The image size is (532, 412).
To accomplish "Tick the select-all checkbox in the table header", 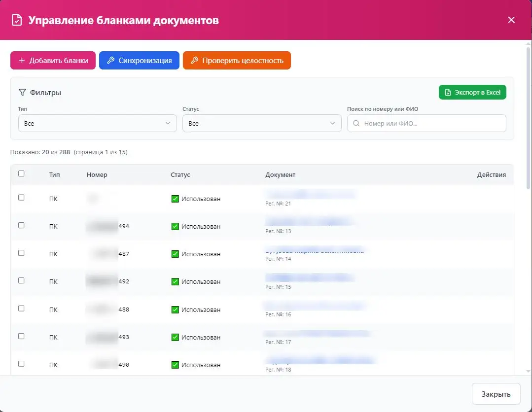I will [x=21, y=173].
